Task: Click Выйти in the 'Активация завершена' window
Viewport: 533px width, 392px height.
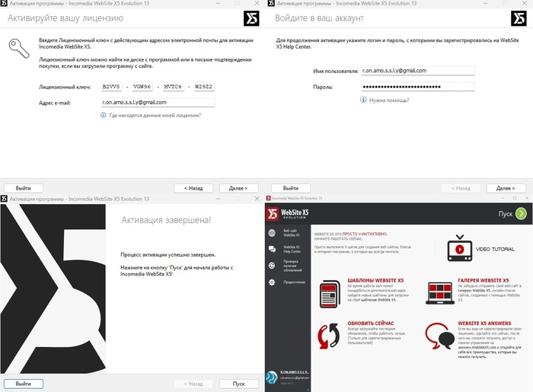Action: click(24, 384)
